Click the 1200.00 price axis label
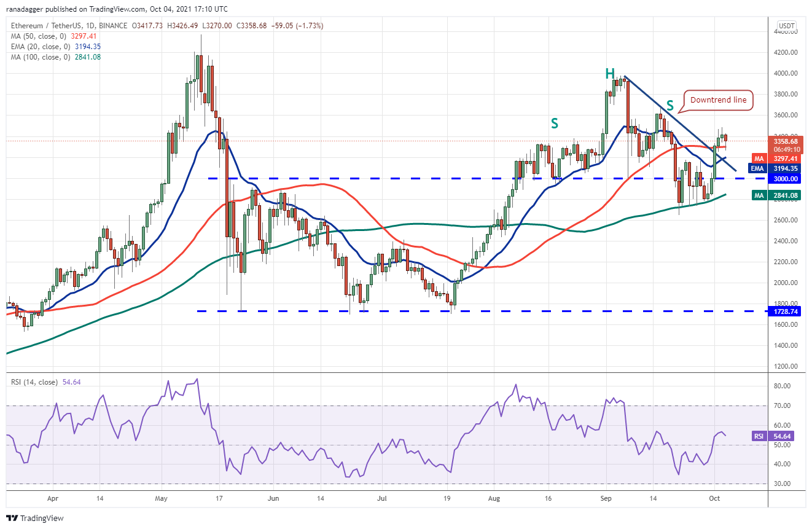The width and height of the screenshot is (812, 529). [x=786, y=366]
